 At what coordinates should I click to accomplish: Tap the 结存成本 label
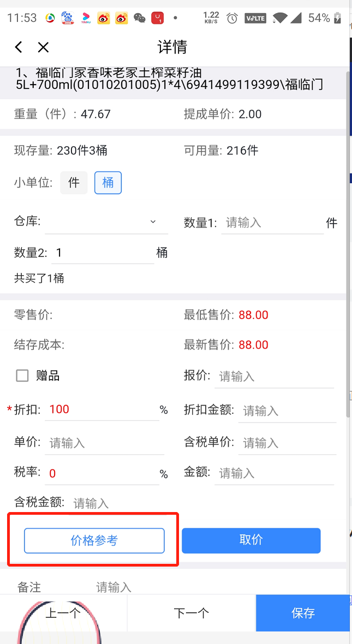tap(39, 345)
